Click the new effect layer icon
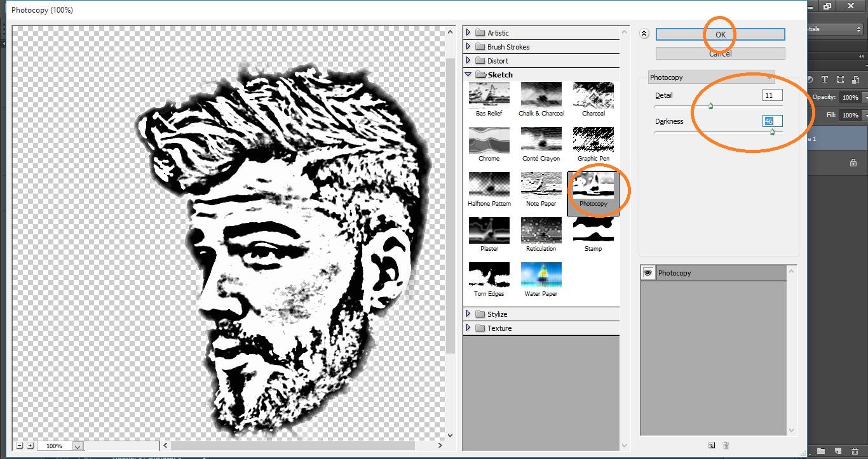The image size is (868, 459). (712, 446)
